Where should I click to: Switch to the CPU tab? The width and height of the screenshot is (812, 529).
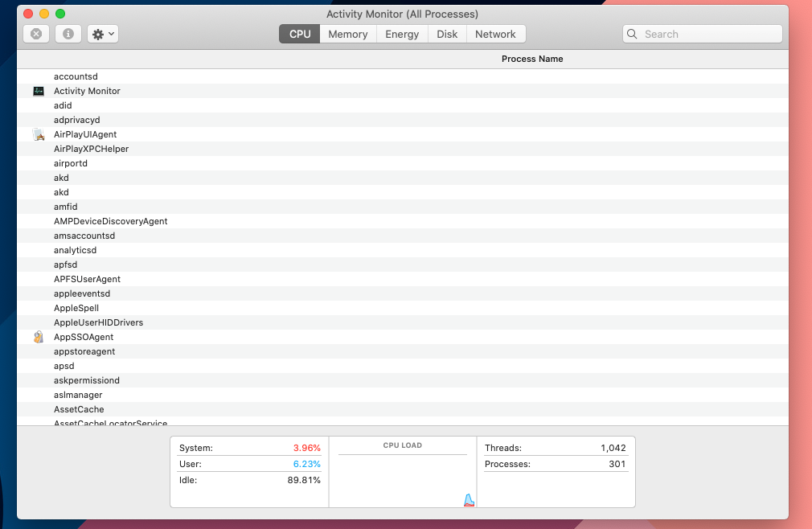(x=300, y=34)
